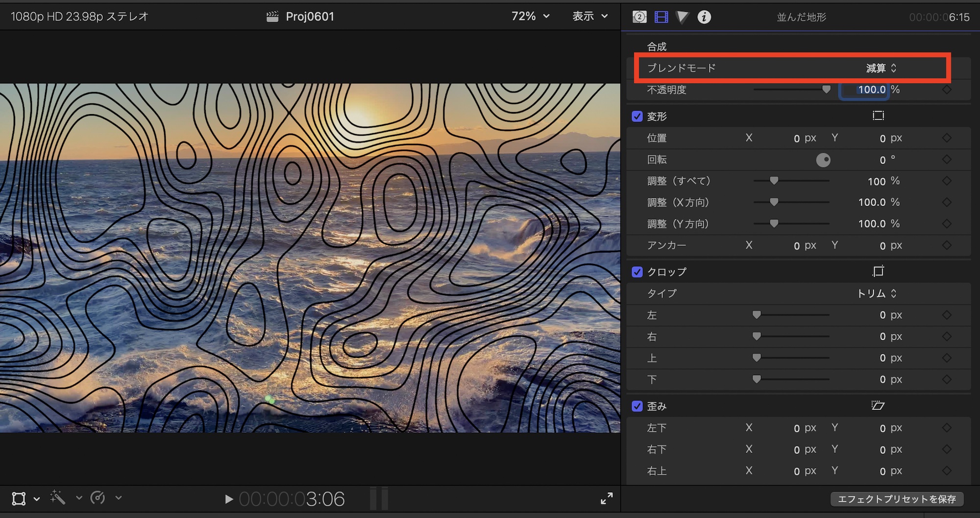Open the Generator inspector tab icon
The width and height of the screenshot is (980, 518).
(x=639, y=17)
